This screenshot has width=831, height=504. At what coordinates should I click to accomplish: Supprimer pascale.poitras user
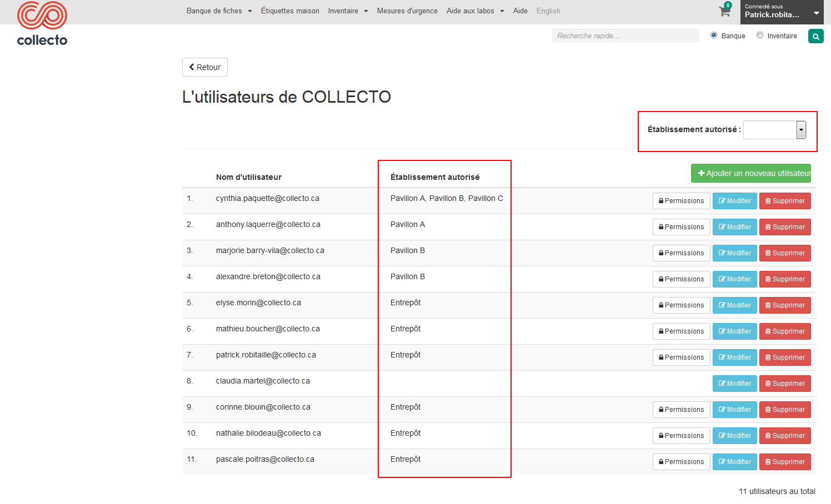pyautogui.click(x=785, y=462)
